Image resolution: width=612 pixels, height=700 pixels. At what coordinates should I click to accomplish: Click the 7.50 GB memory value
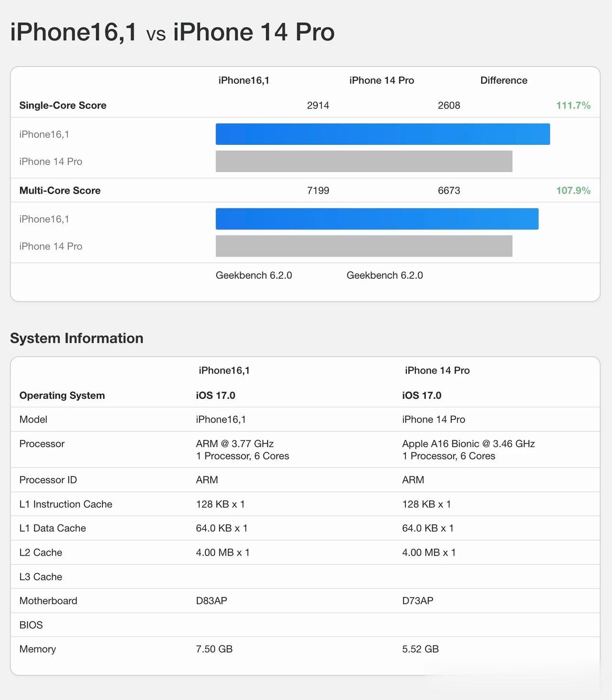point(214,649)
